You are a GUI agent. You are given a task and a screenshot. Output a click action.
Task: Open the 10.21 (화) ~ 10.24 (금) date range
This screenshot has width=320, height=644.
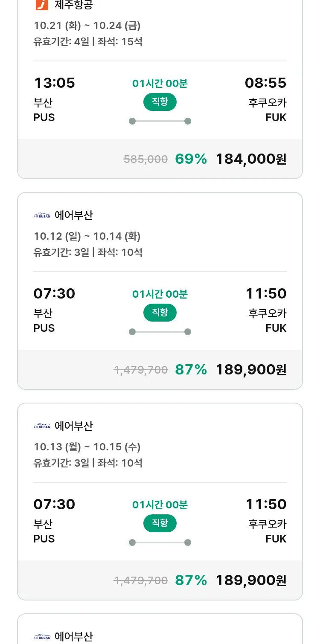click(87, 26)
